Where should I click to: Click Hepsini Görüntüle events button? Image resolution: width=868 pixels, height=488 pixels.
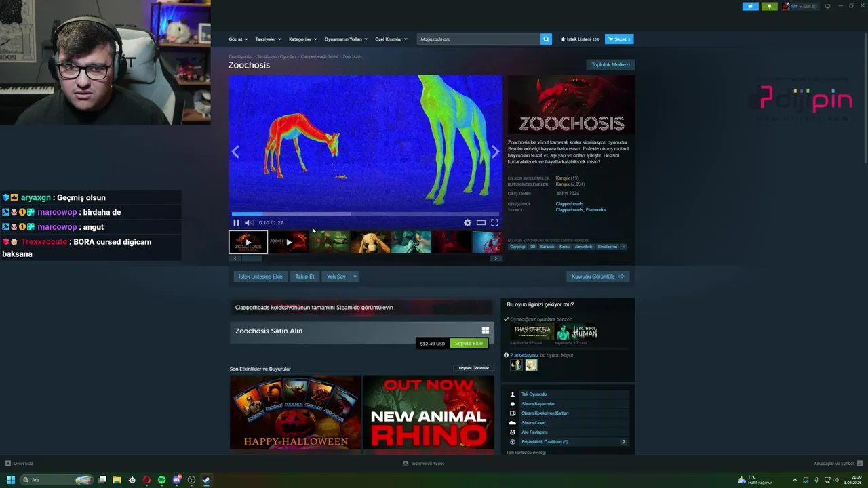(474, 368)
